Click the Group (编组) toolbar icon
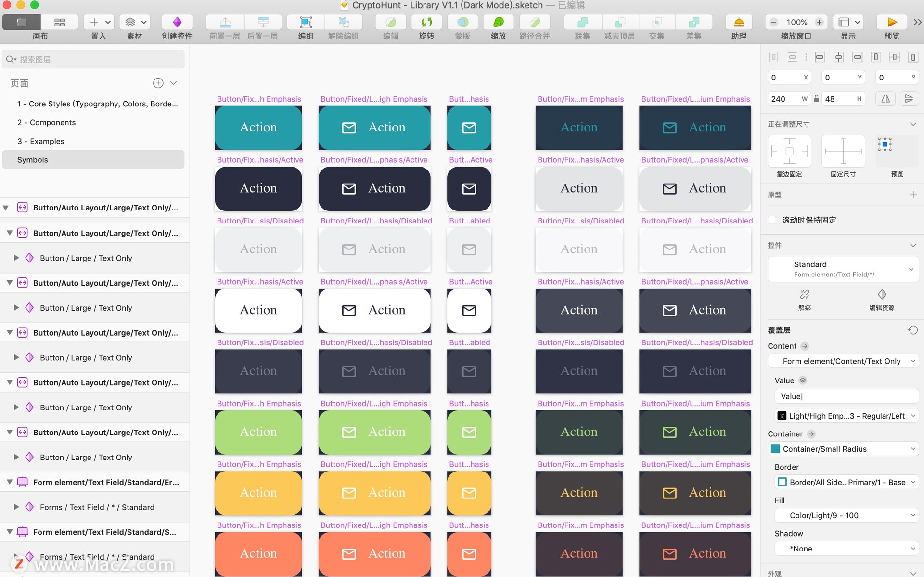Image resolution: width=924 pixels, height=577 pixels. click(306, 23)
